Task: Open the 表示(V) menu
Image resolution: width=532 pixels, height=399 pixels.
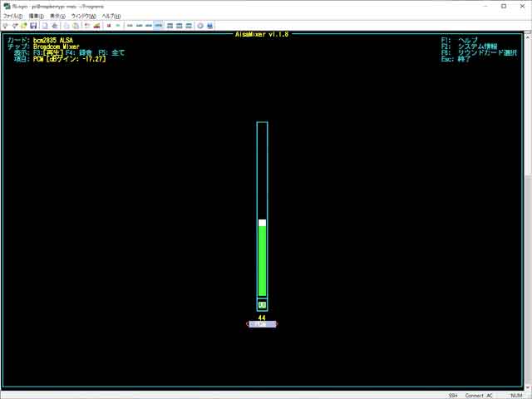Action: click(57, 16)
